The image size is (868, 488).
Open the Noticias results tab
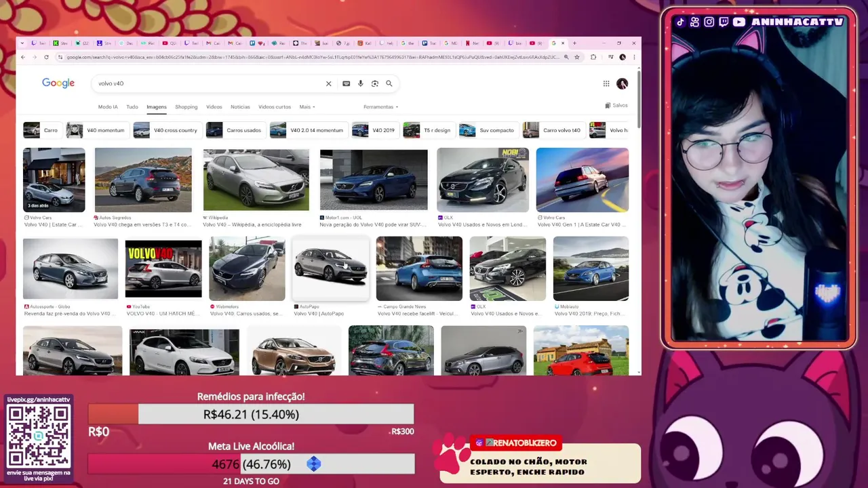pos(240,106)
